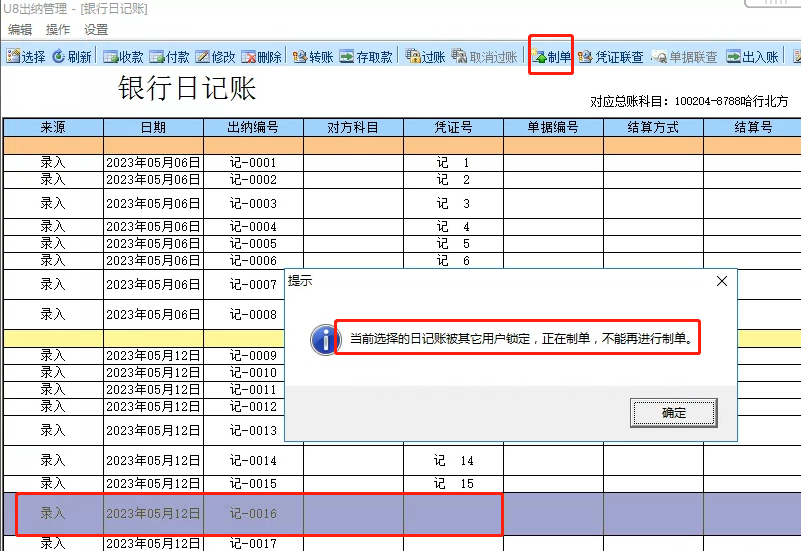Select the cell 记-0002

253,180
